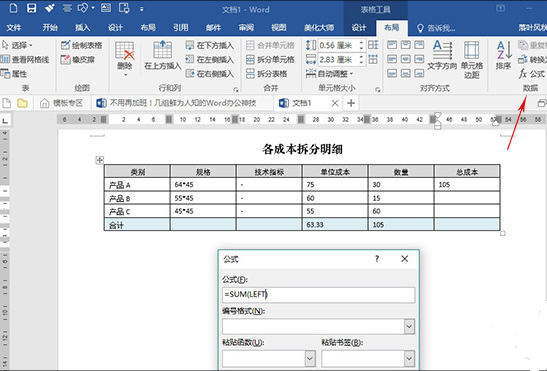
Task: Select the align top left icon
Action: (x=392, y=45)
